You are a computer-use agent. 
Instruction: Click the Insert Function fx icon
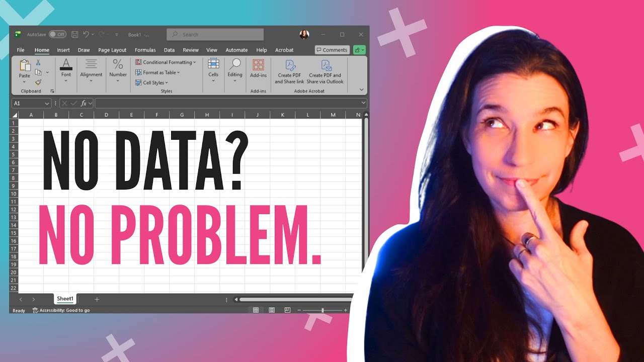click(84, 103)
